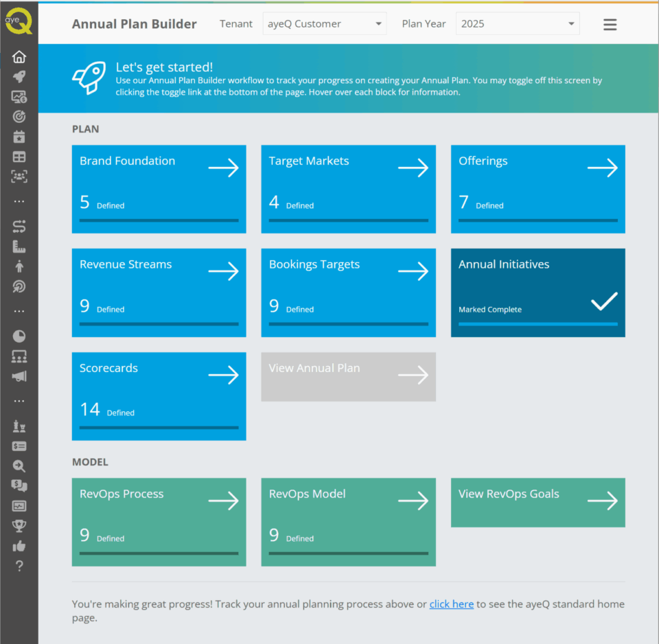Click the thumbs up sidebar icon
The height and width of the screenshot is (644, 659).
click(19, 547)
